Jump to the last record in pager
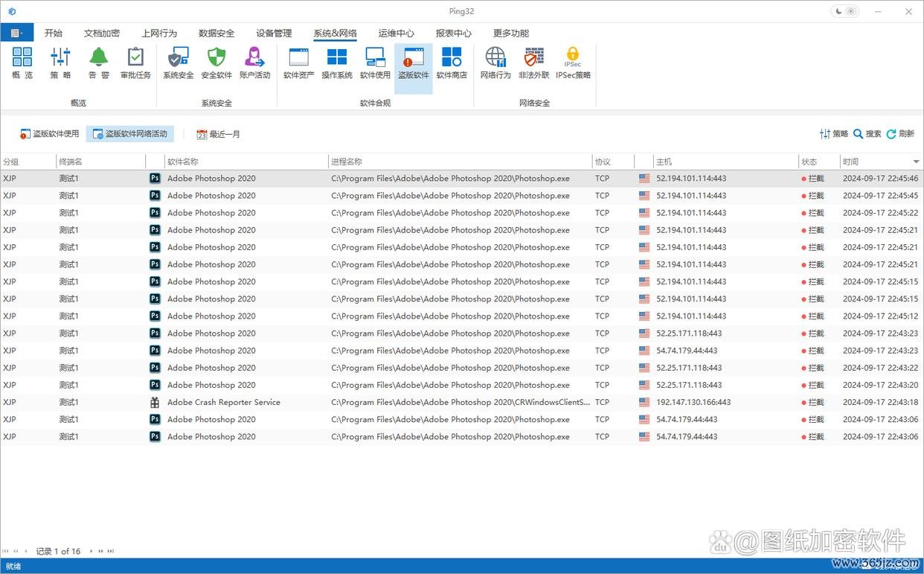 [111, 552]
